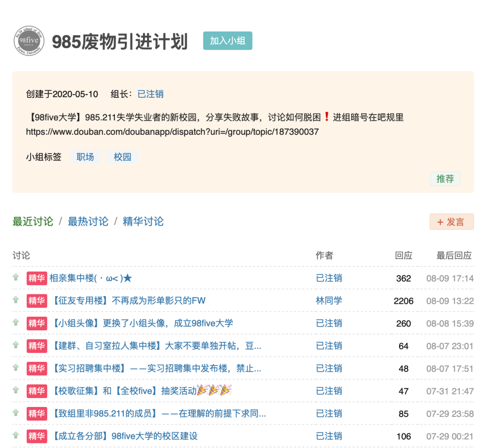
Task: Click 精华 badge on 征友专用楼 row
Action: (x=37, y=301)
